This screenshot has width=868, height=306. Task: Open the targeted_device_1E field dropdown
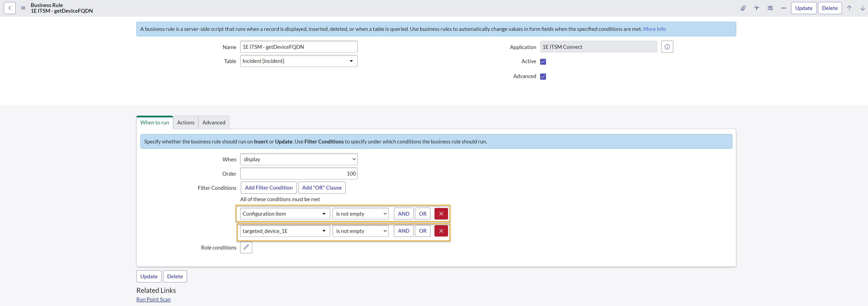click(x=285, y=231)
